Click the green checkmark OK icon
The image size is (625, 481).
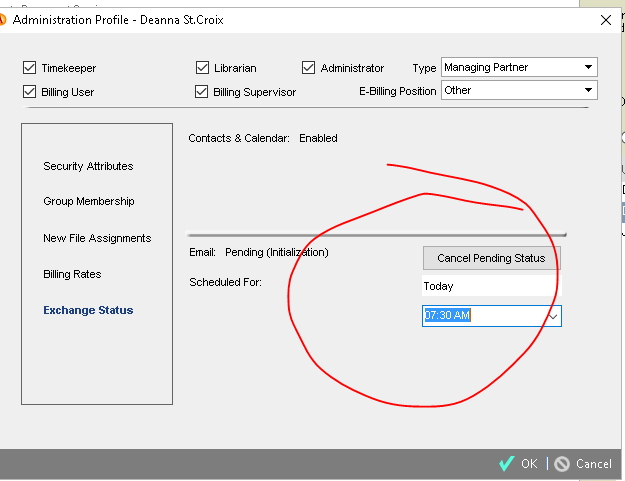tap(507, 463)
